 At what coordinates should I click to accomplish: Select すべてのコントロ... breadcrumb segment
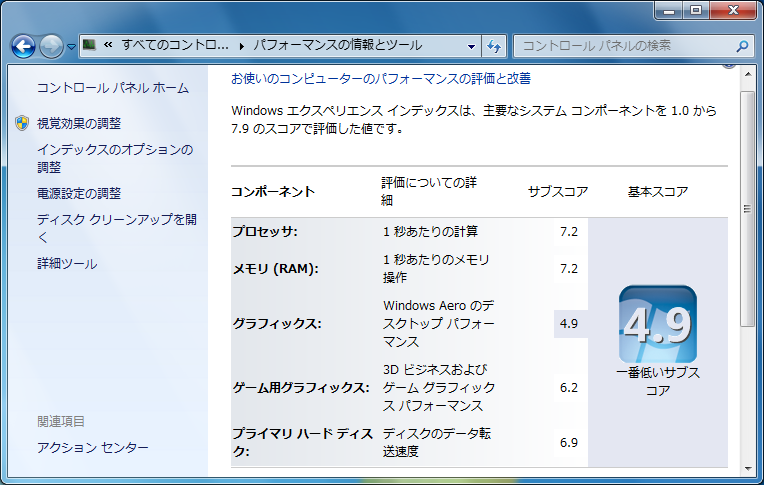coord(175,45)
